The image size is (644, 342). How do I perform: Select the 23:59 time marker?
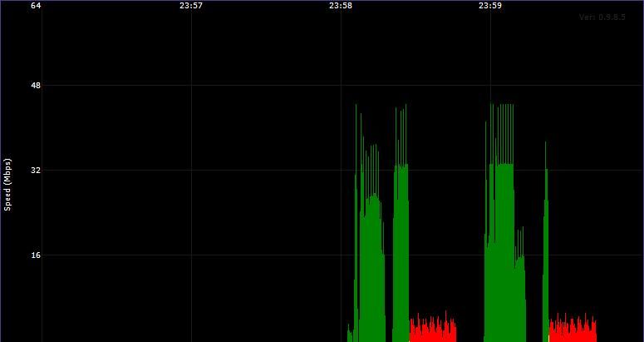click(490, 6)
